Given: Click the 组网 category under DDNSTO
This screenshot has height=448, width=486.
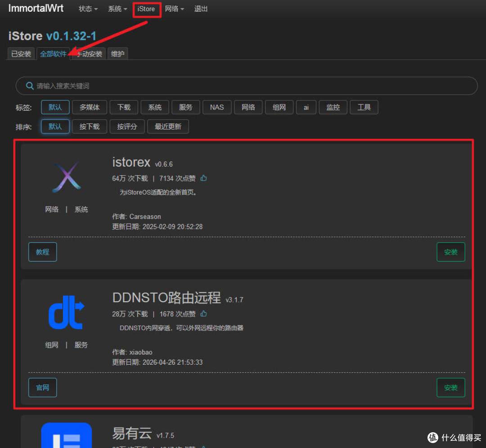Looking at the screenshot, I should (x=52, y=345).
